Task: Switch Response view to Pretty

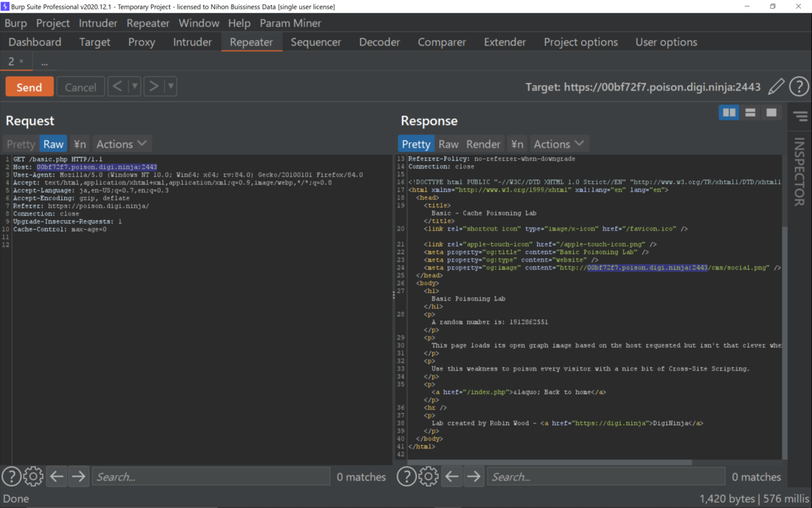Action: pyautogui.click(x=415, y=144)
